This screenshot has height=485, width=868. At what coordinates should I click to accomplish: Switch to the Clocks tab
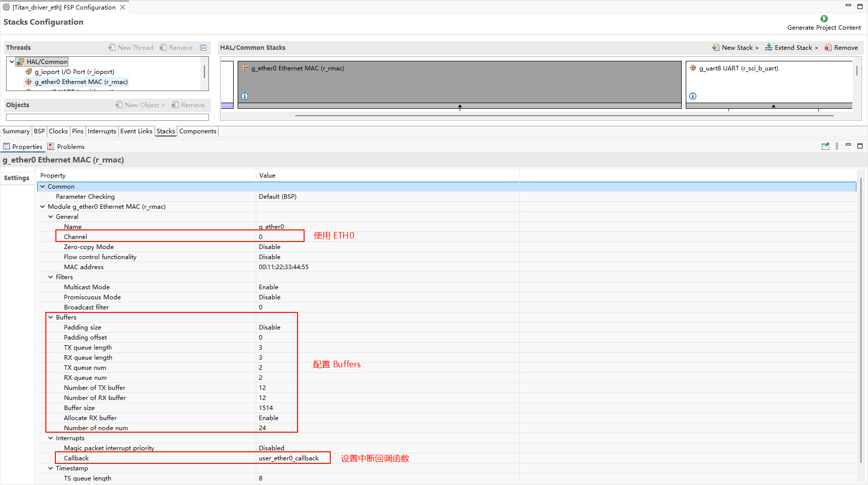click(x=58, y=131)
